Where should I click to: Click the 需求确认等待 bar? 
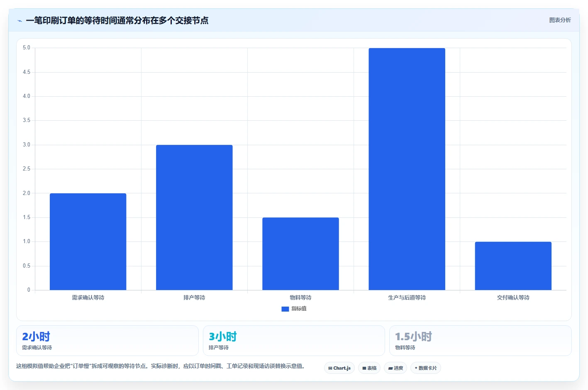tap(88, 241)
